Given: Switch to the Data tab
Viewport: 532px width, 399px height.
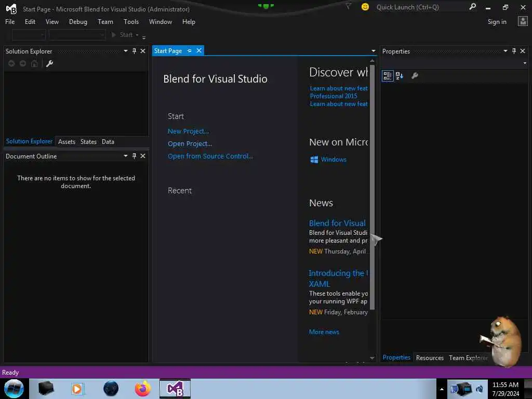Looking at the screenshot, I should (x=108, y=142).
